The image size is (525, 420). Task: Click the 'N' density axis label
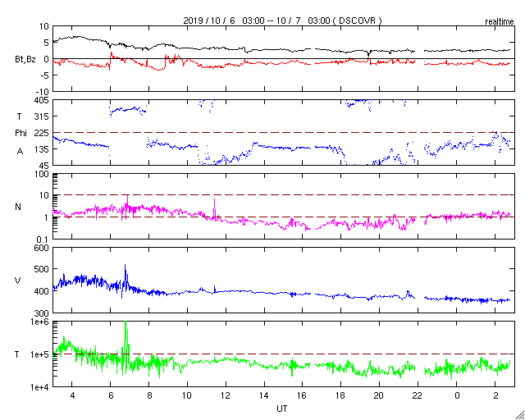coord(18,207)
